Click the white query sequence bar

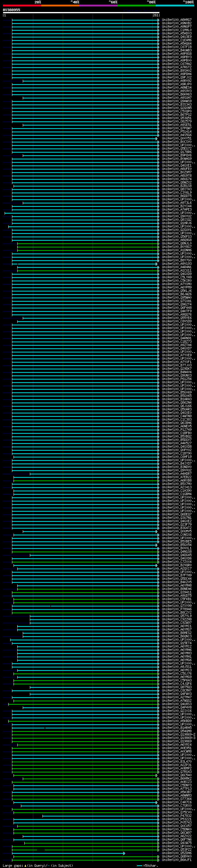click(x=81, y=12)
